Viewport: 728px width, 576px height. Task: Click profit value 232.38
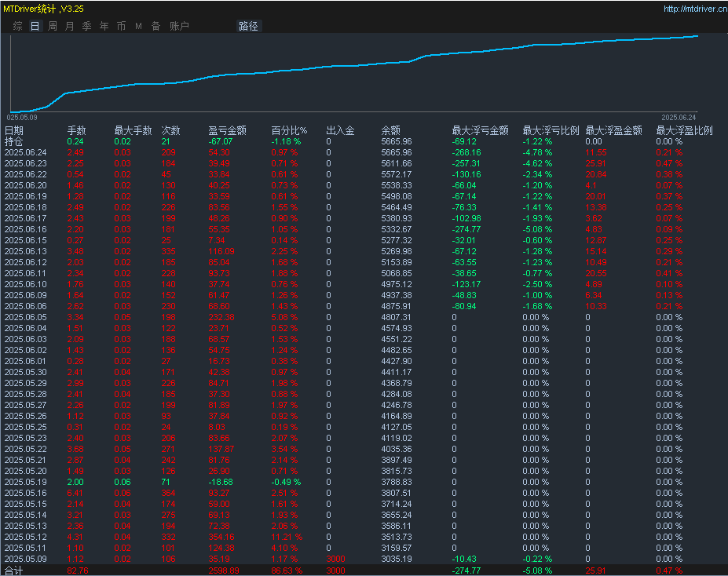click(x=221, y=317)
